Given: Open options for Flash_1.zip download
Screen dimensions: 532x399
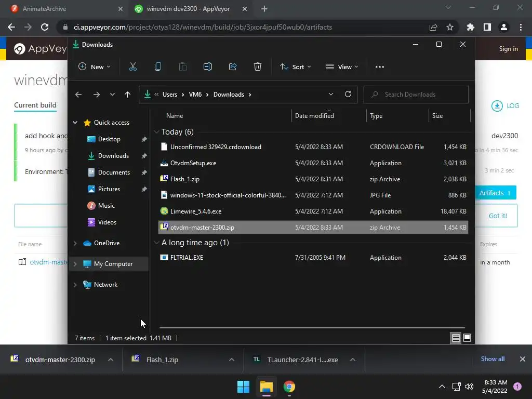Looking at the screenshot, I should (x=232, y=360).
